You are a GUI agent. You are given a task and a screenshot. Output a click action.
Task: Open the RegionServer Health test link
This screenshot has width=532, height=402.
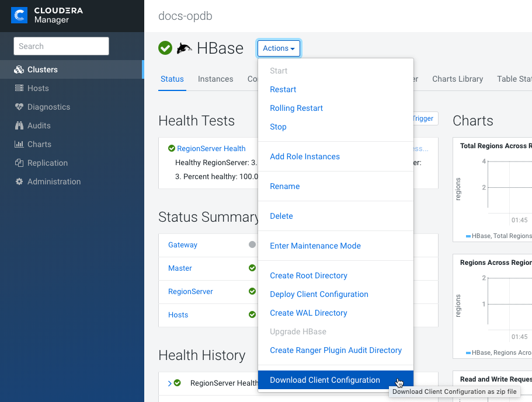tap(211, 148)
